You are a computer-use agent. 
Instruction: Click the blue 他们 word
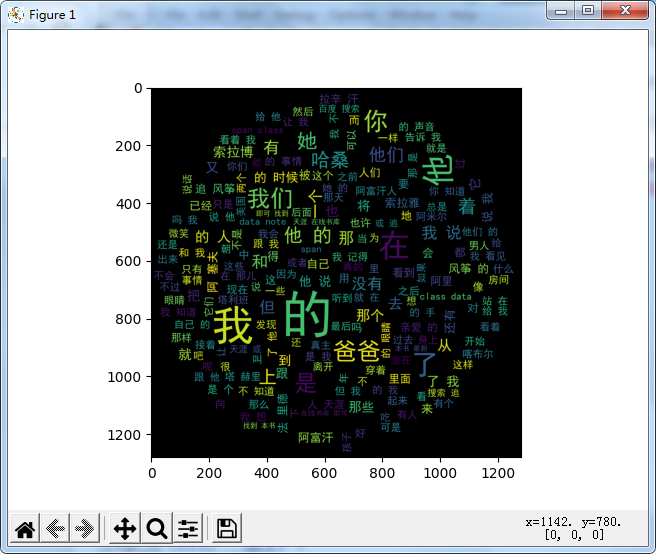pos(386,155)
